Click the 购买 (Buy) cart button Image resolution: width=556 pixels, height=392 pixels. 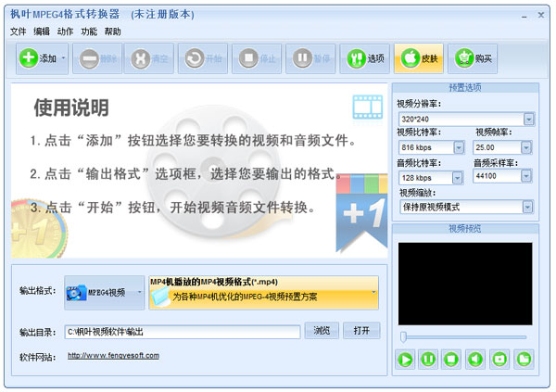click(x=473, y=58)
